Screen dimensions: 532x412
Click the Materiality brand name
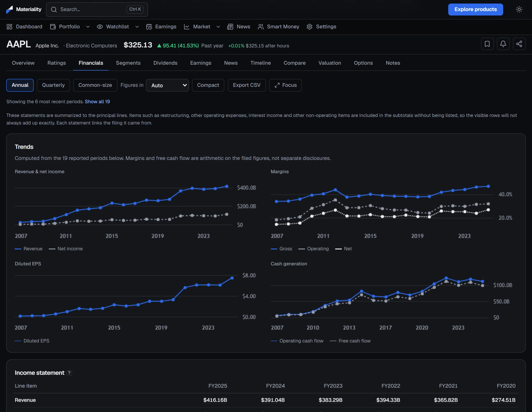pyautogui.click(x=29, y=10)
